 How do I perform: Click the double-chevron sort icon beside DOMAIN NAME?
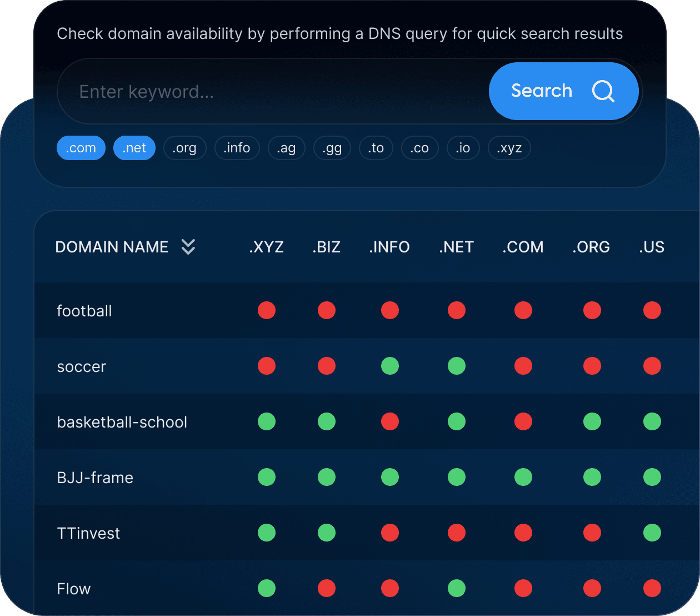click(188, 247)
